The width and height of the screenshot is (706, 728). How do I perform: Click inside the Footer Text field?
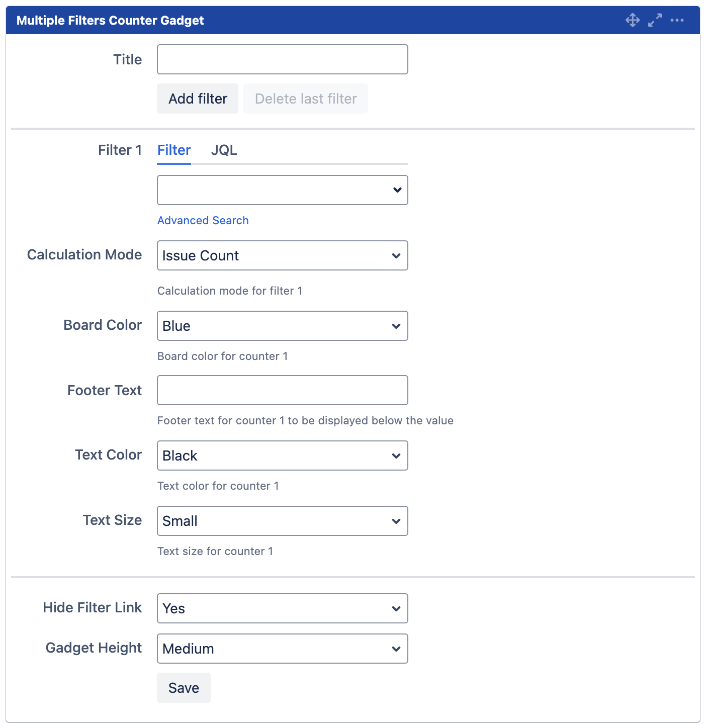[282, 390]
